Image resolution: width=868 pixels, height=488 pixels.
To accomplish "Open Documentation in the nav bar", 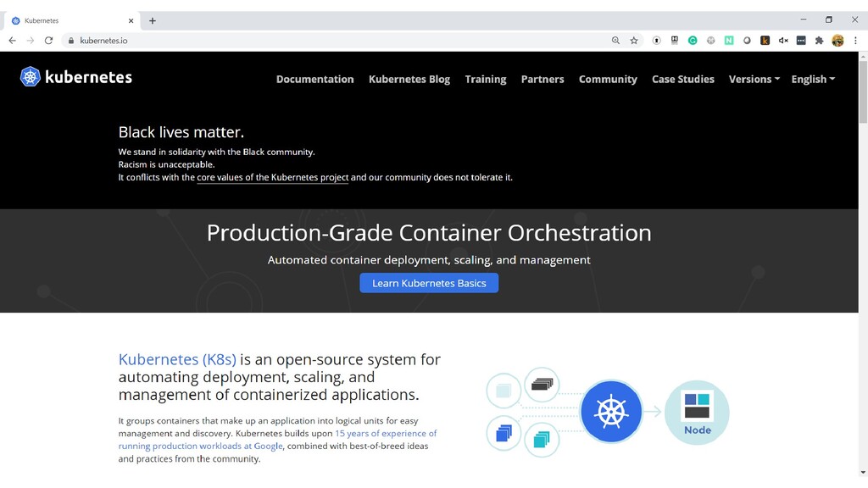I will [315, 79].
